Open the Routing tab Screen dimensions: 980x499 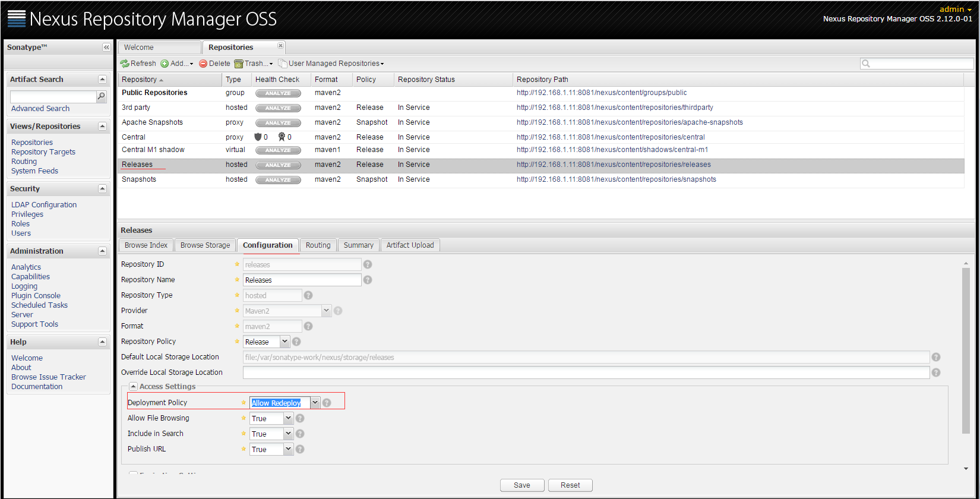[x=318, y=245]
